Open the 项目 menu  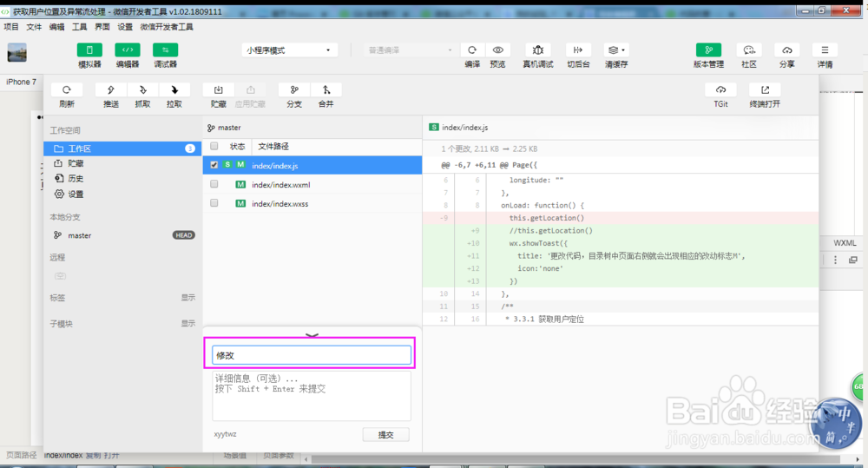tap(11, 27)
